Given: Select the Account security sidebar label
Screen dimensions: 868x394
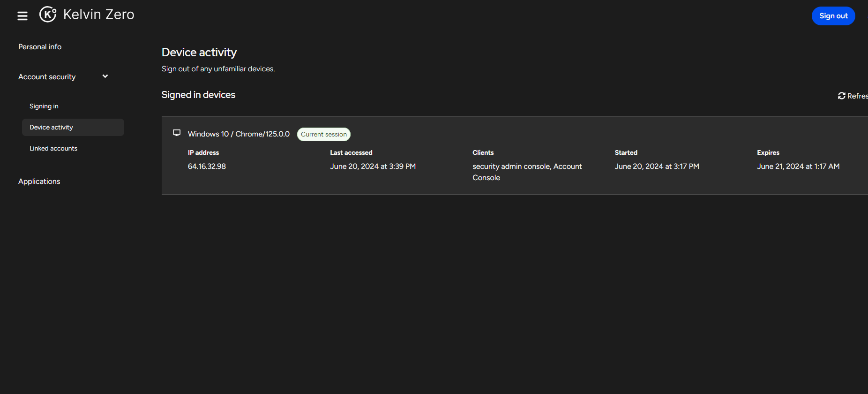Looking at the screenshot, I should tap(47, 77).
